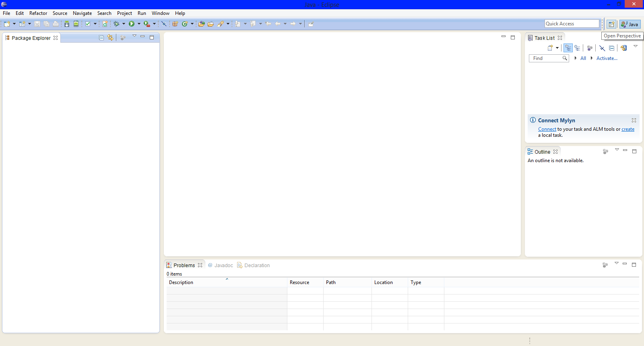Click into the Quick Access field
The width and height of the screenshot is (644, 346).
pyautogui.click(x=572, y=24)
